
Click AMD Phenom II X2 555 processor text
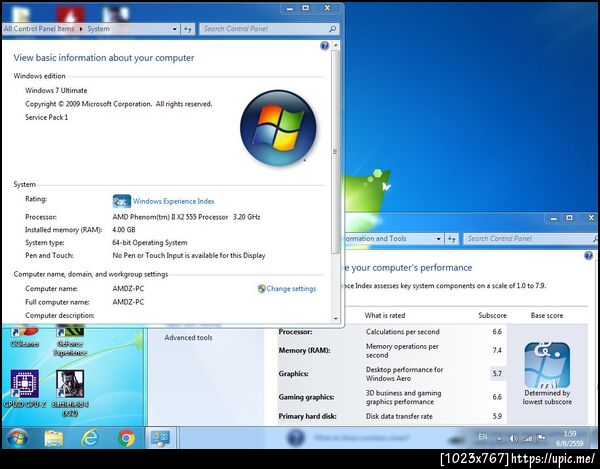pyautogui.click(x=186, y=217)
